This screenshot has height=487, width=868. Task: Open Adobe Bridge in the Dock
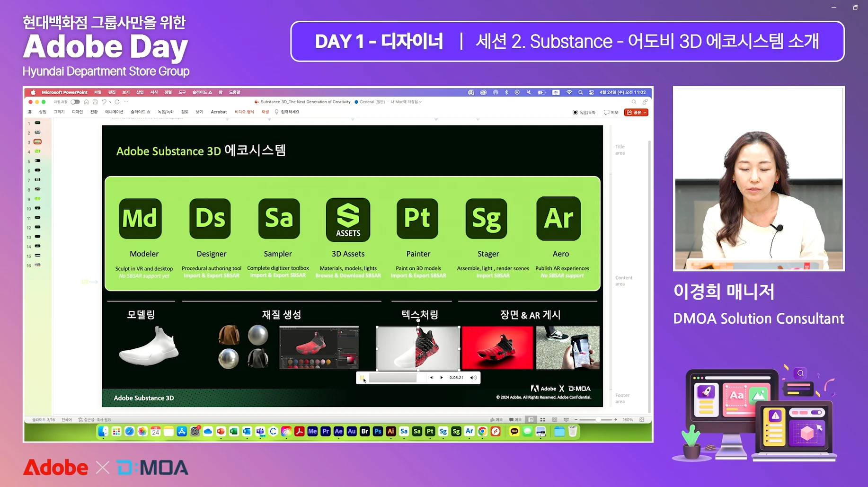coord(364,431)
